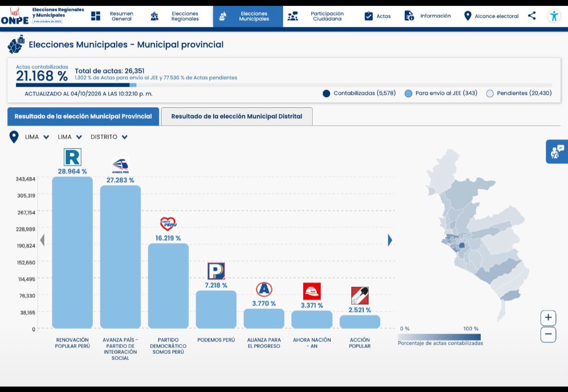Click the Podemos Perú P logo
Viewport: 568px width, 392px height.
click(x=216, y=271)
